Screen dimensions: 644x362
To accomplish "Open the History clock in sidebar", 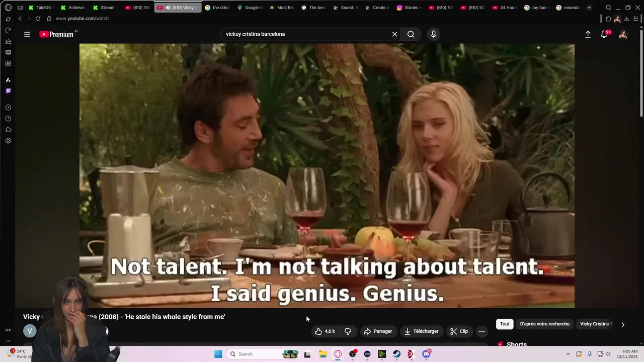I will pos(8,119).
